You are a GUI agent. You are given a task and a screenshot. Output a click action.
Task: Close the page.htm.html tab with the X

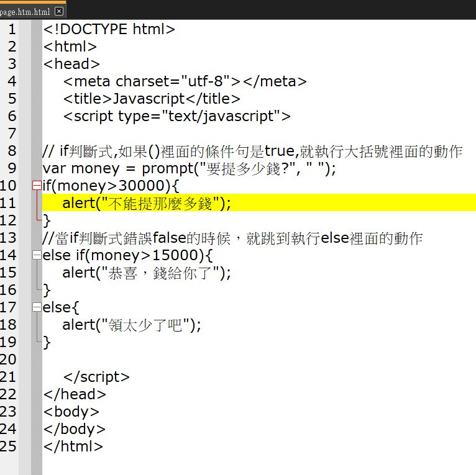pos(59,12)
